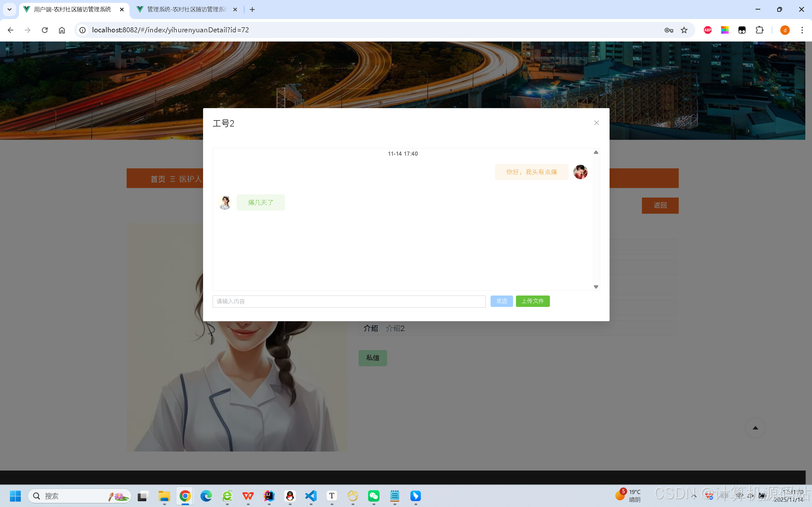This screenshot has width=812, height=507.
Task: Switch to 管理系统-农村社区随访管理系统 tab
Action: (x=187, y=10)
